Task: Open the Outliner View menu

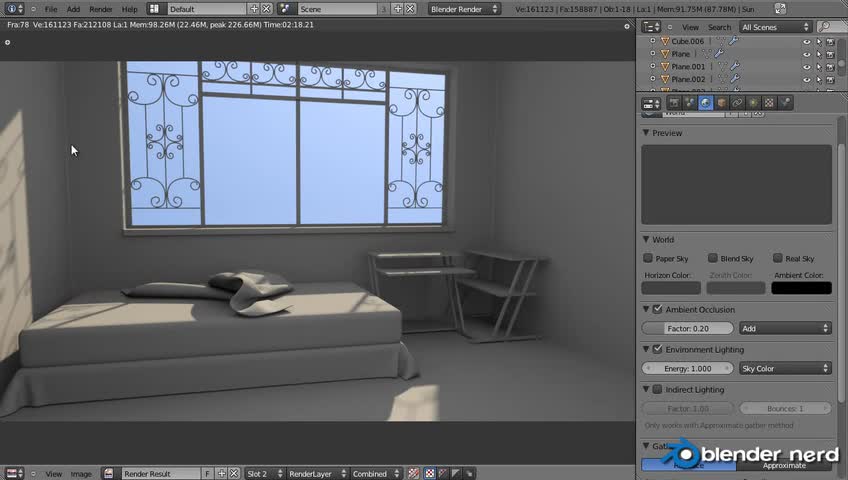Action: pyautogui.click(x=690, y=27)
